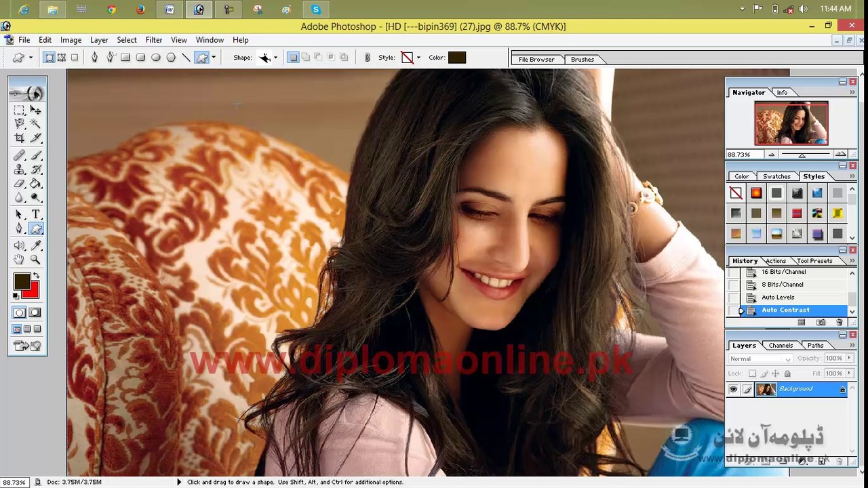Screen dimensions: 868x488
Task: Select the Auto Levels history state
Action: point(778,298)
